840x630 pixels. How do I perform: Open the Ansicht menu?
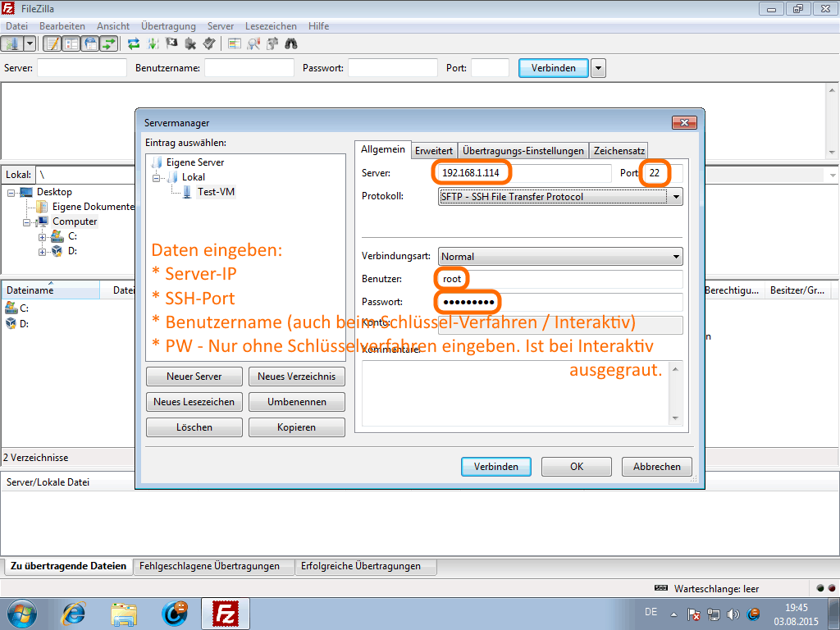[x=113, y=25]
